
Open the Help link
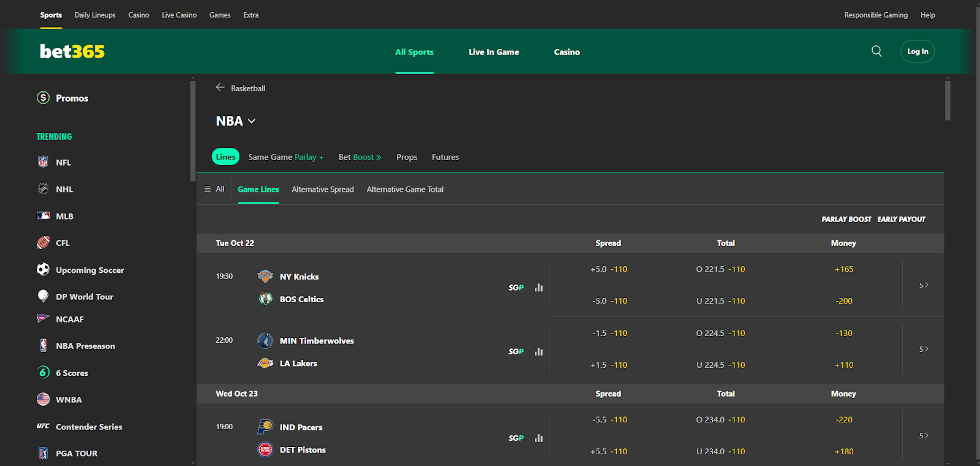click(927, 15)
